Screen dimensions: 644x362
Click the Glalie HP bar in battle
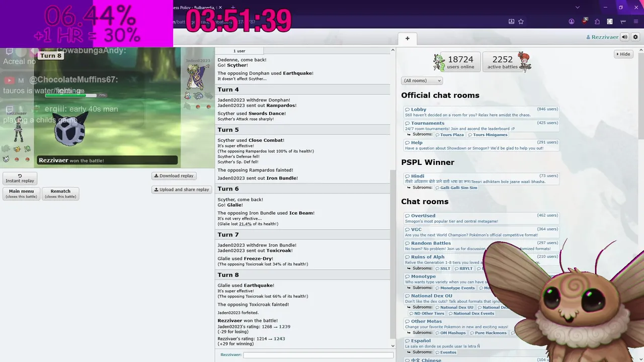pos(71,95)
